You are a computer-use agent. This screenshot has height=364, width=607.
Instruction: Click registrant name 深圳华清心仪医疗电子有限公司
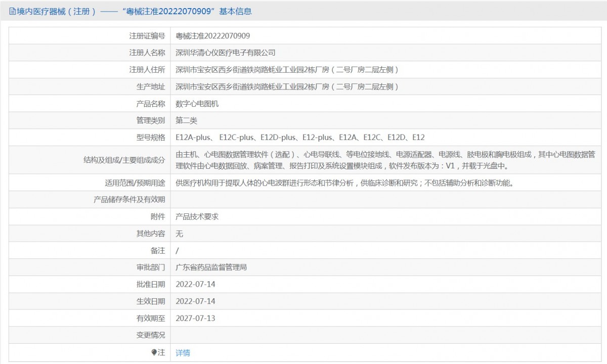point(226,53)
